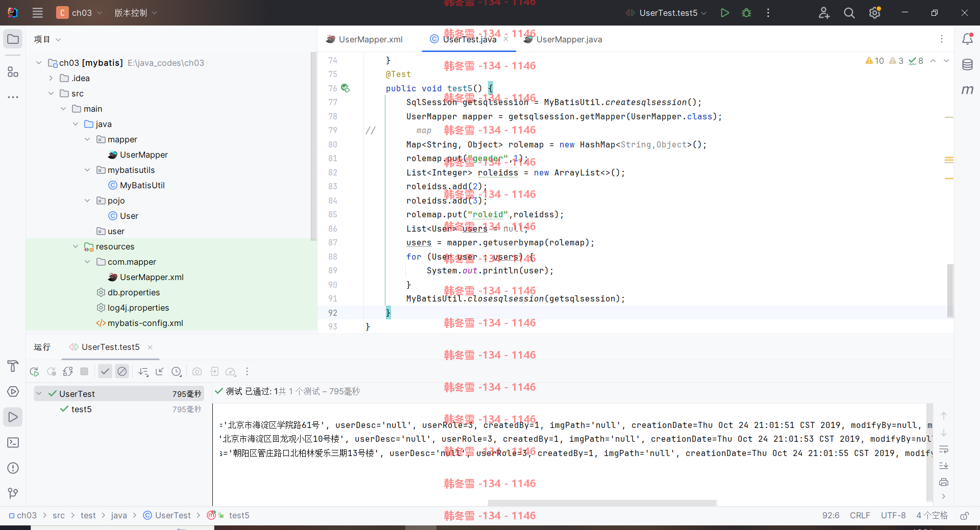Toggle scroll to end of console
The image size is (980, 530).
pyautogui.click(x=944, y=466)
